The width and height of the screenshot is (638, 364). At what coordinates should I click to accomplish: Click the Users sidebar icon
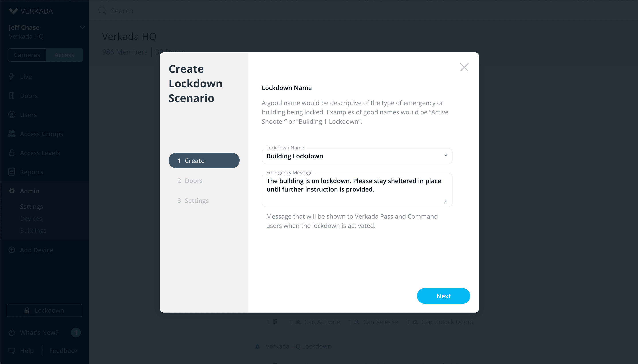tap(12, 115)
